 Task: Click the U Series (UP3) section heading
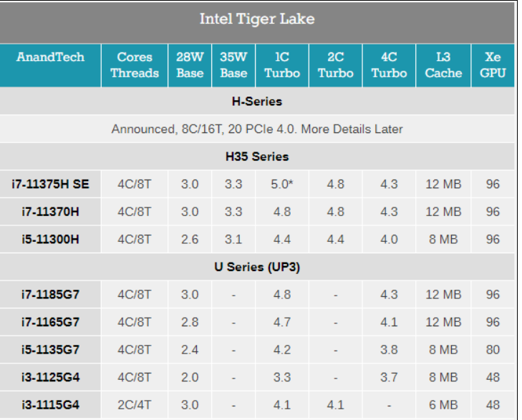[256, 266]
